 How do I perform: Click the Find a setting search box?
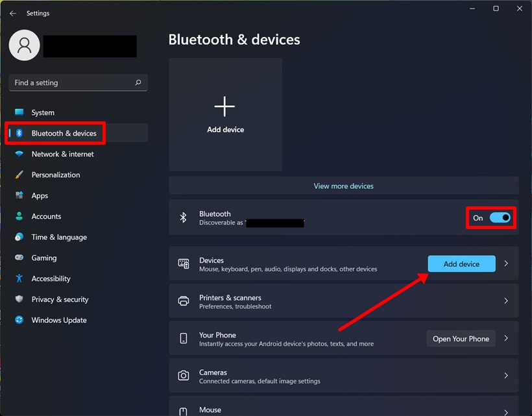[x=79, y=82]
